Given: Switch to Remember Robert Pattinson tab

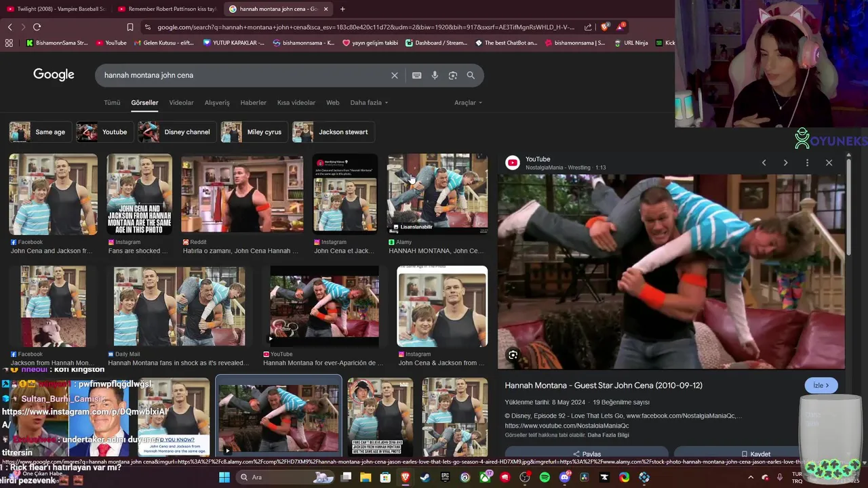Looking at the screenshot, I should [166, 9].
